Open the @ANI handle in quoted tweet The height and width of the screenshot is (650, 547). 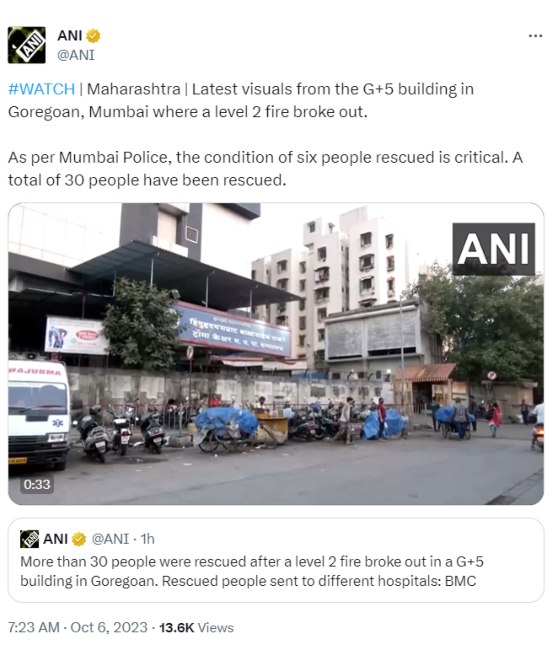coord(110,539)
